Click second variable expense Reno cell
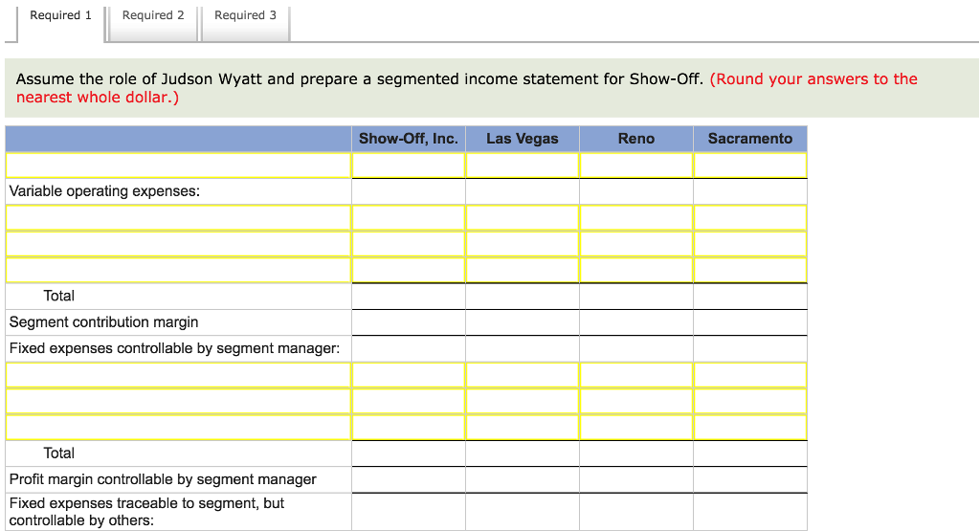The width and height of the screenshot is (980, 531). [636, 244]
